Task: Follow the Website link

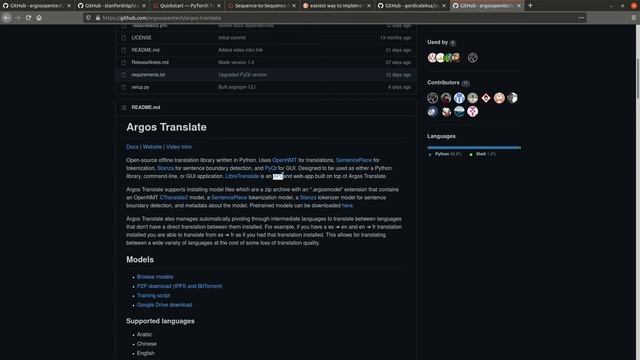Action: [x=152, y=147]
